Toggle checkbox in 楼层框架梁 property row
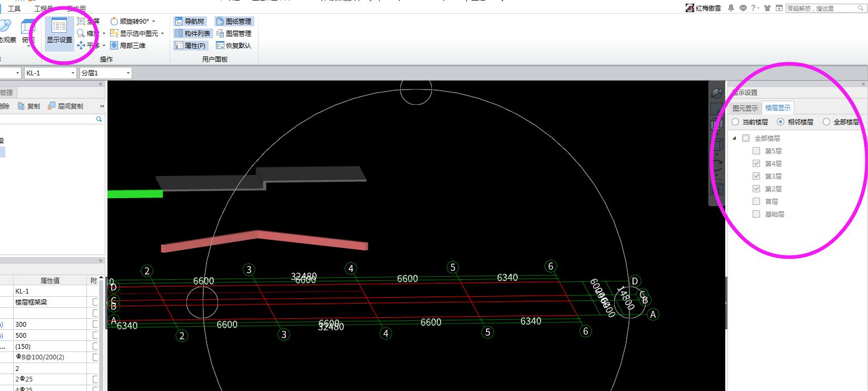The width and height of the screenshot is (868, 391). coord(95,302)
